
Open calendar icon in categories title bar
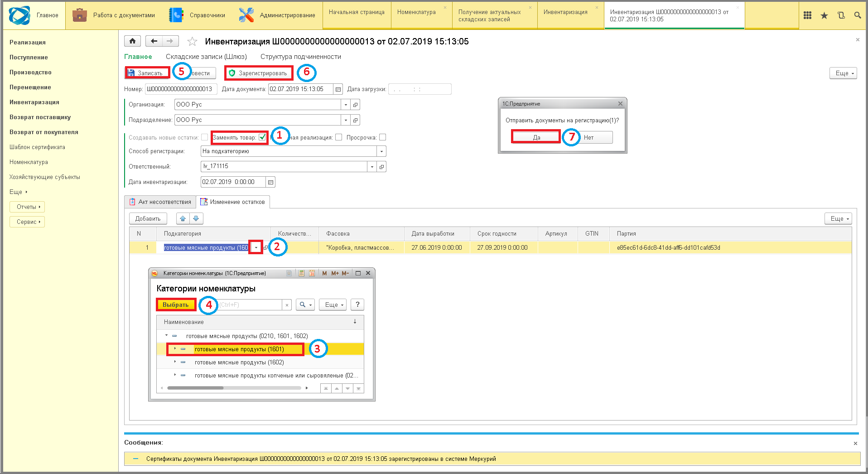point(312,273)
